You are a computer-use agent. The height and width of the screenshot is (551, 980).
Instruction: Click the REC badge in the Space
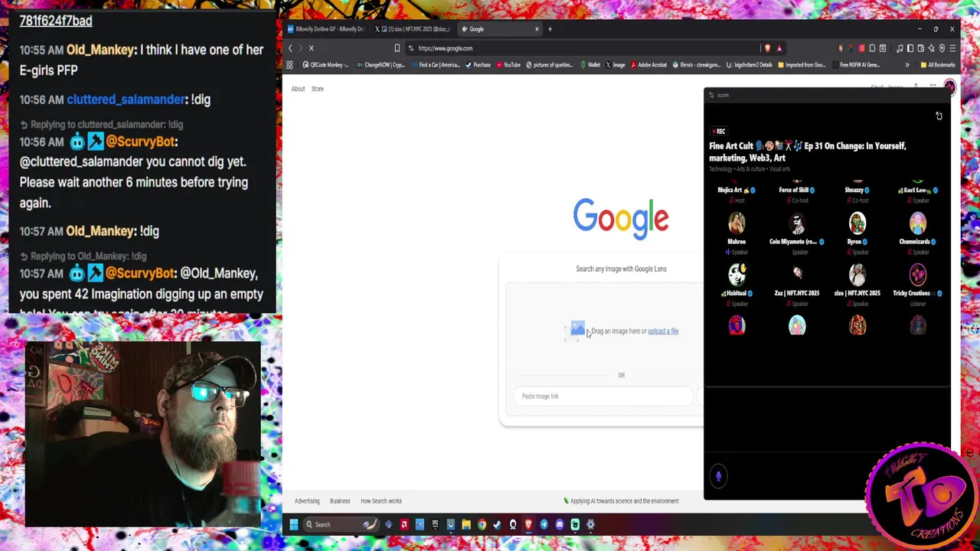[x=718, y=131]
